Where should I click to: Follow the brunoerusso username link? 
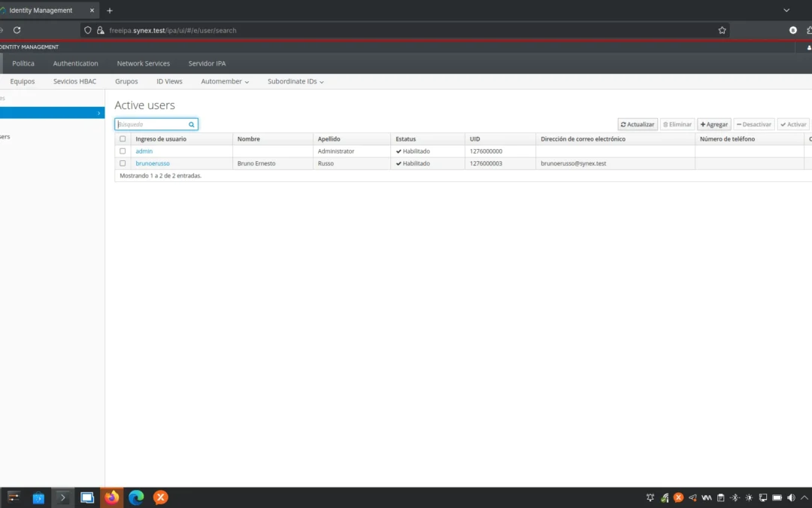click(x=153, y=163)
